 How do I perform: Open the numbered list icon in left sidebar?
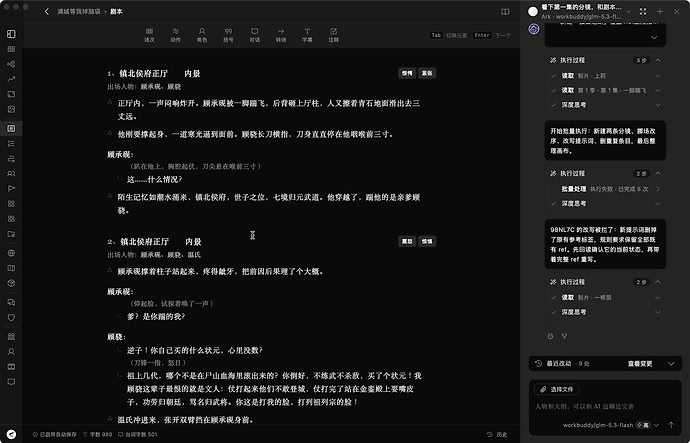coord(11,143)
